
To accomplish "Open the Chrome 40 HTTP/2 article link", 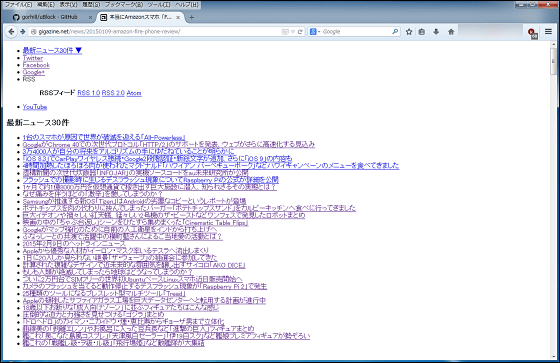I will (169, 144).
